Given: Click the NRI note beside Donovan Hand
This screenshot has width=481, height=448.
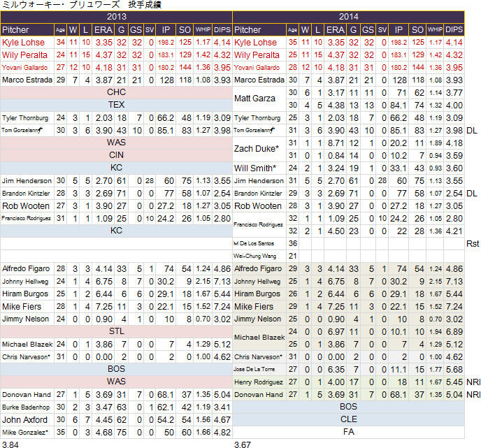Looking at the screenshot, I should coord(473,395).
